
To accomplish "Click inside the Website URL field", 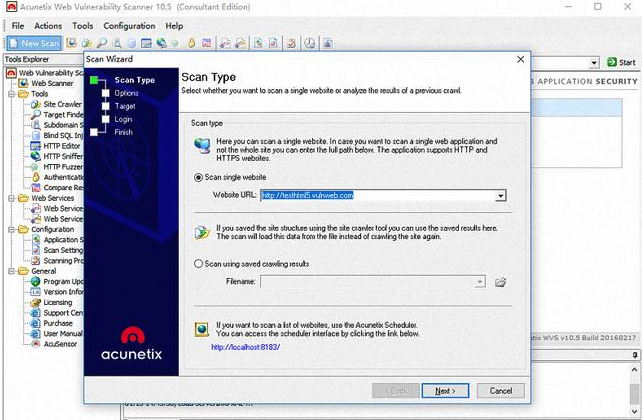I will (378, 195).
